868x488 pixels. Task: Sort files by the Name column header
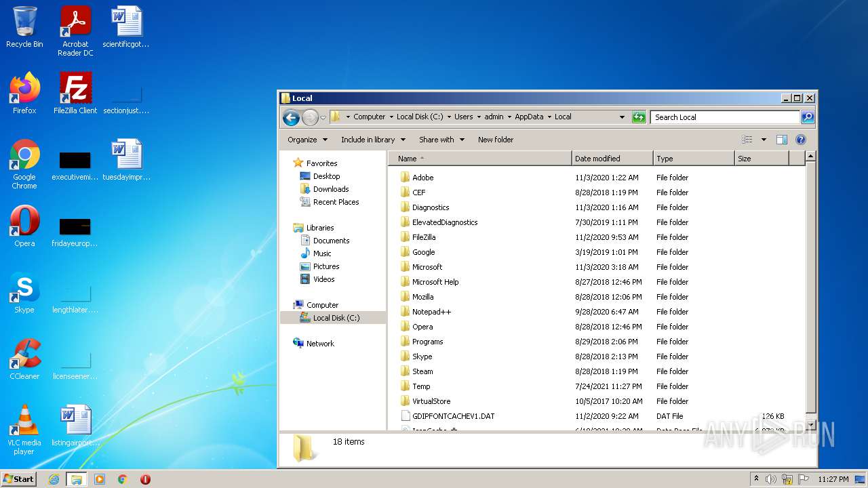[x=481, y=159]
